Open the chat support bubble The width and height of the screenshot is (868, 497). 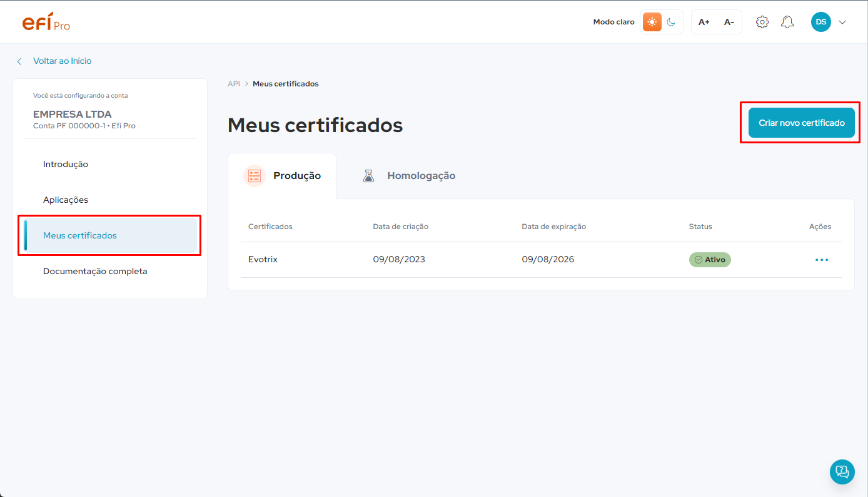(x=842, y=472)
